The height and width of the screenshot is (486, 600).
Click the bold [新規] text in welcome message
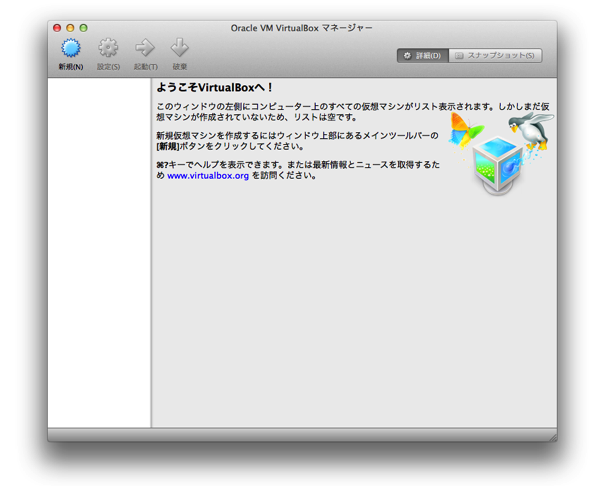[x=169, y=146]
